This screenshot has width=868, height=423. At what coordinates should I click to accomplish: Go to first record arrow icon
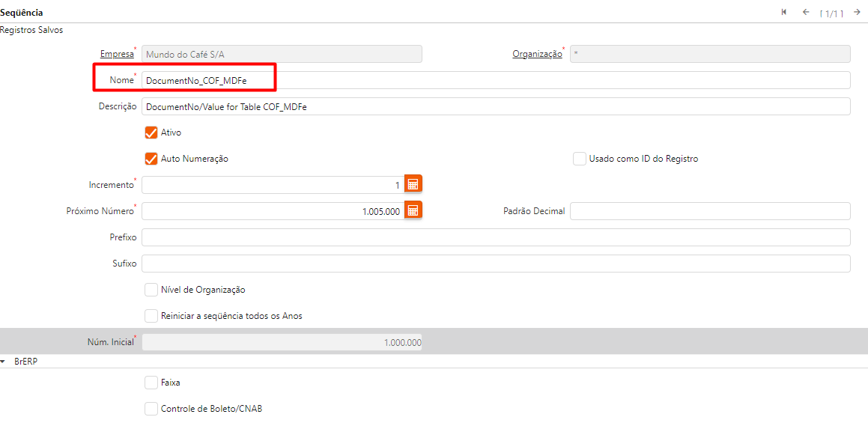784,12
